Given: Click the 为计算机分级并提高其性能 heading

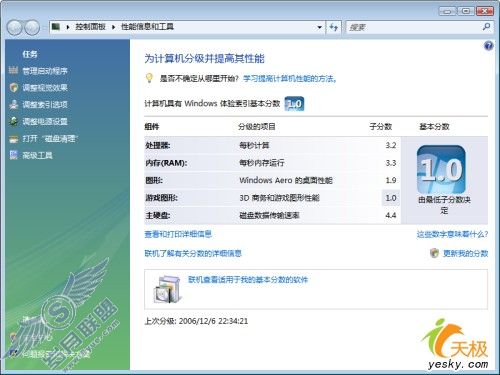Looking at the screenshot, I should [x=204, y=59].
